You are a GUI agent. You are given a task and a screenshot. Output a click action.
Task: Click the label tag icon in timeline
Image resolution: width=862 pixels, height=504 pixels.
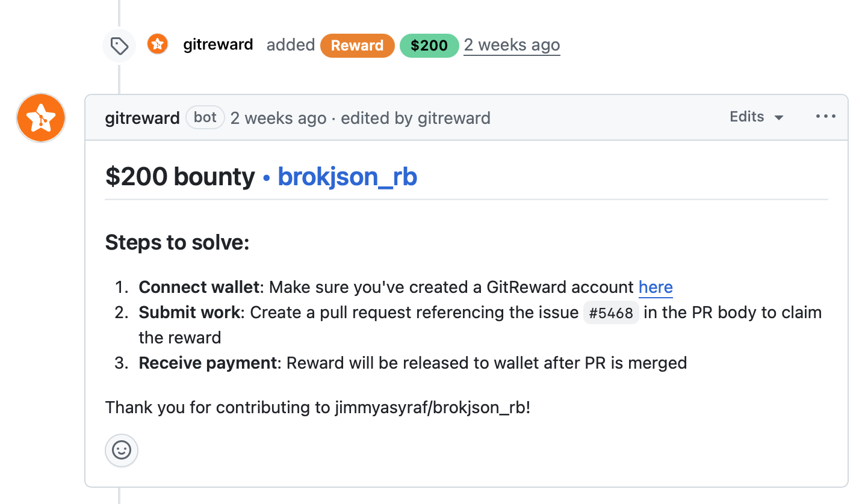(x=119, y=46)
